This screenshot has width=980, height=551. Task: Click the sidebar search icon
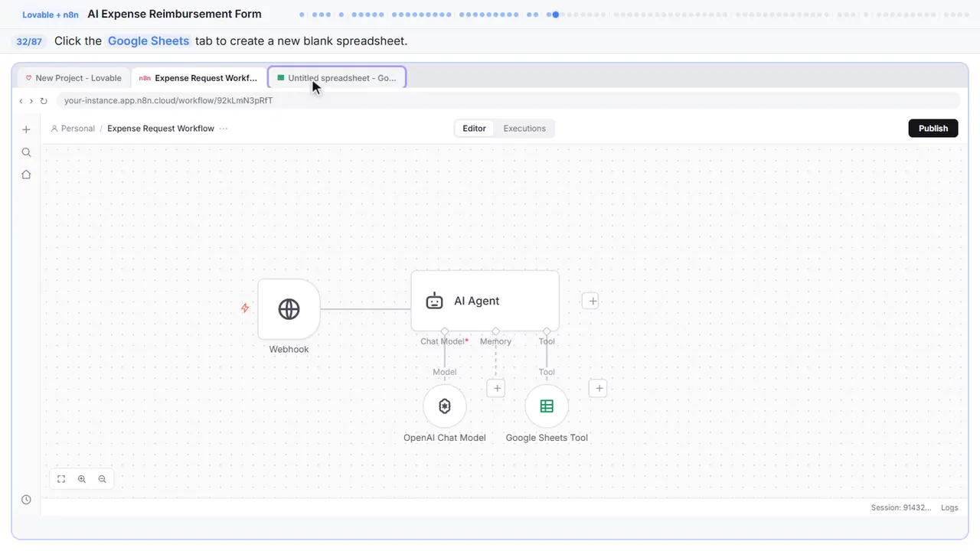[x=26, y=152]
